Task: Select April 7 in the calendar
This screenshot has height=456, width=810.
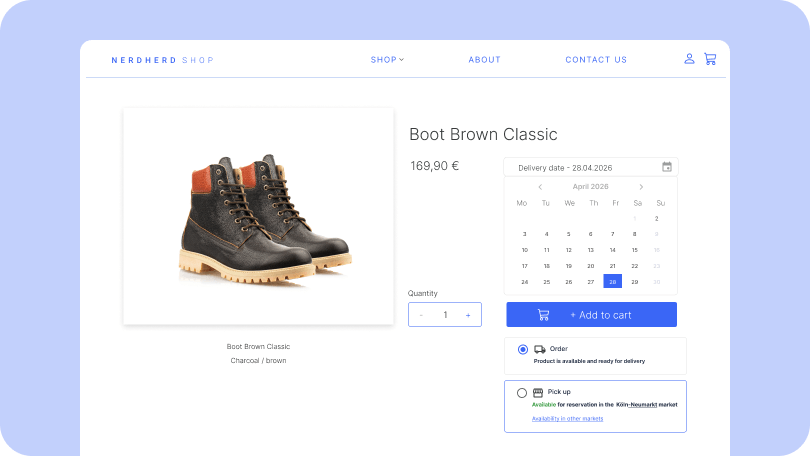Action: (613, 234)
